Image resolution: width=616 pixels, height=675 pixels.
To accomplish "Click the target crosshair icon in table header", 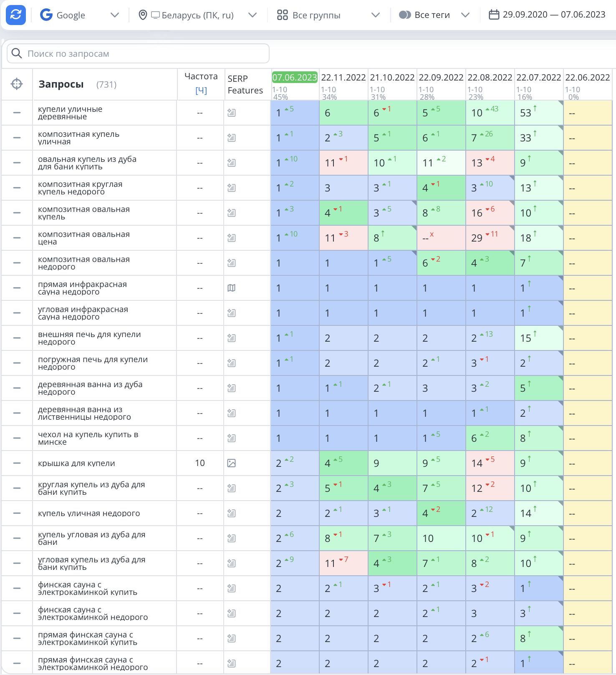I will [17, 84].
